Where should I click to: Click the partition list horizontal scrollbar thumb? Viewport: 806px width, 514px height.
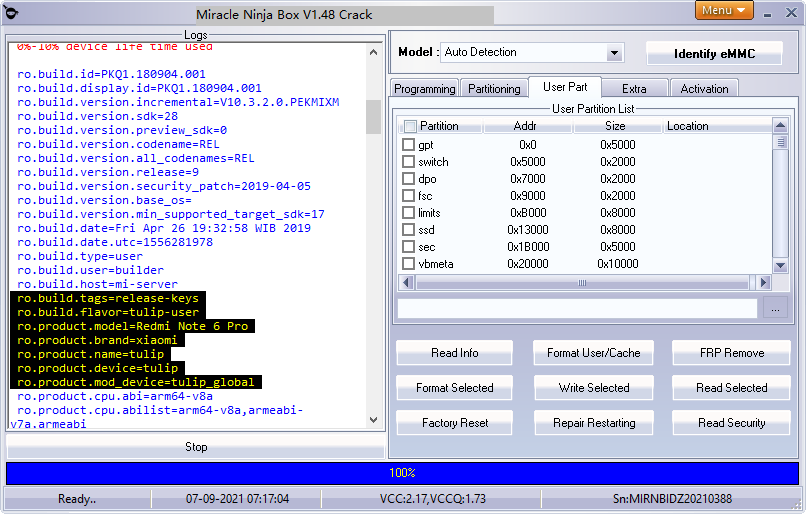pyautogui.click(x=582, y=283)
